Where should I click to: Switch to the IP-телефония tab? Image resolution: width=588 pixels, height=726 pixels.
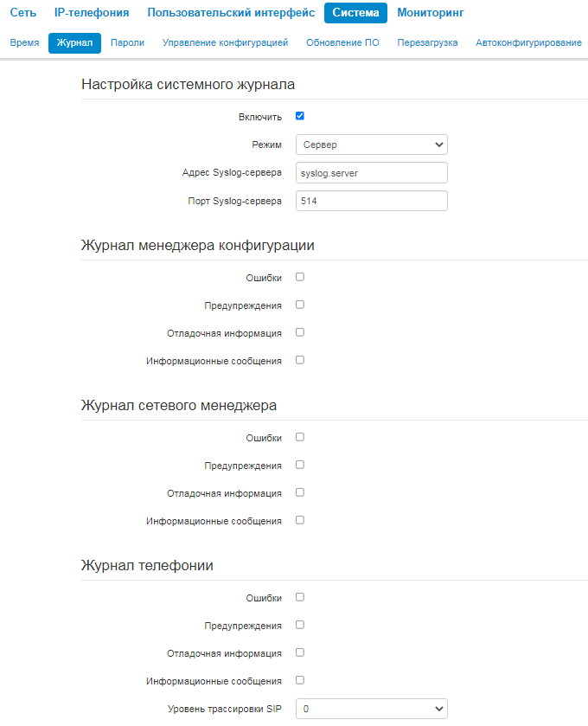click(92, 13)
